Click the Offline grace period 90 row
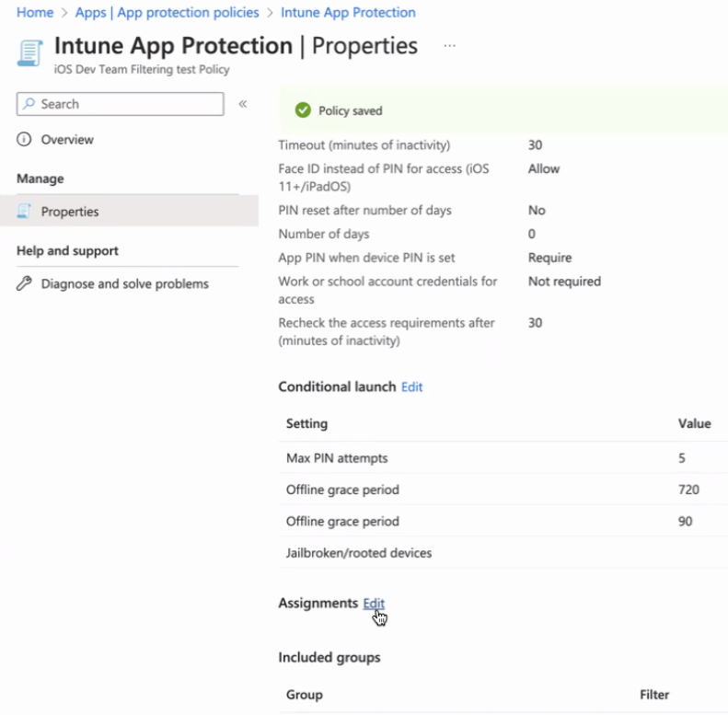This screenshot has height=715, width=728. (x=503, y=522)
